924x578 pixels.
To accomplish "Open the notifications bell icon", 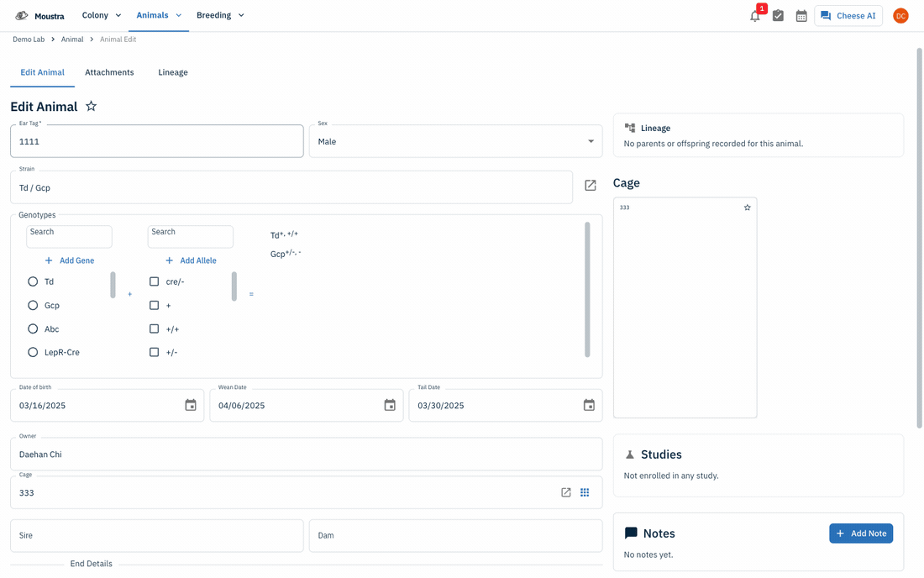I will click(x=755, y=16).
